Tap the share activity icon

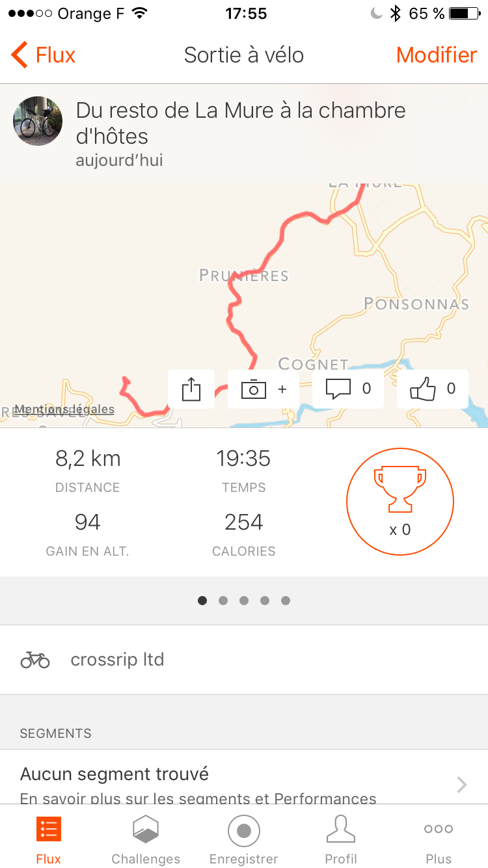(x=191, y=389)
